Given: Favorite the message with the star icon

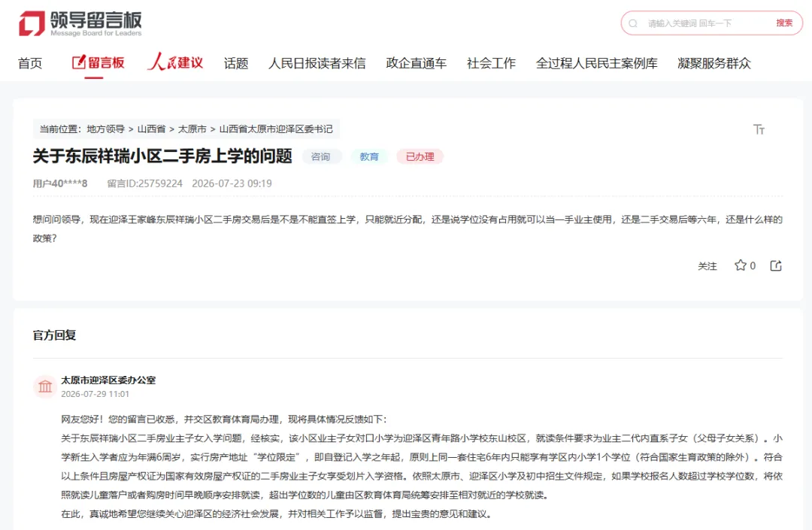Looking at the screenshot, I should click(x=740, y=265).
